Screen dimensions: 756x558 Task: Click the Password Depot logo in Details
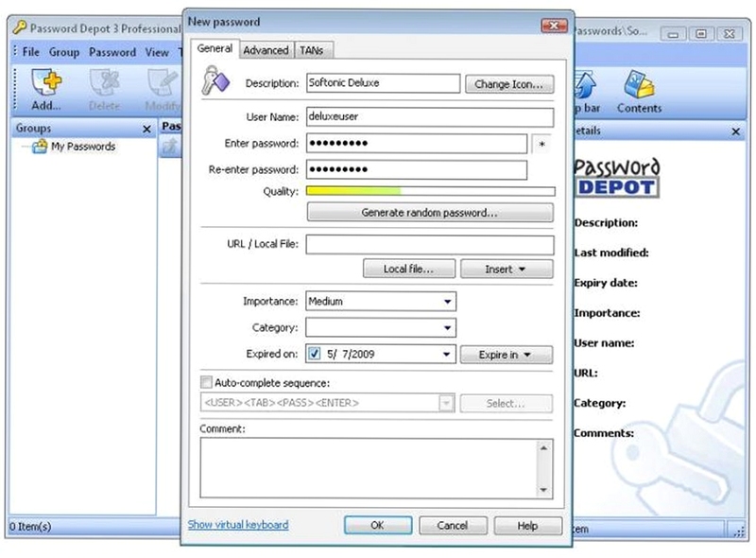point(617,178)
